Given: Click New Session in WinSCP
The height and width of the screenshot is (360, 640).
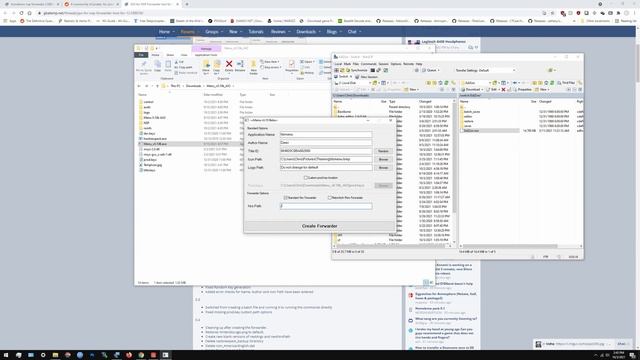Looking at the screenshot, I should pyautogui.click(x=367, y=77).
